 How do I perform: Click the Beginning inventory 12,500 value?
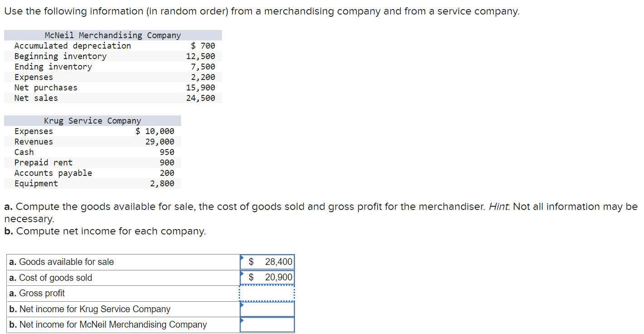click(x=201, y=56)
